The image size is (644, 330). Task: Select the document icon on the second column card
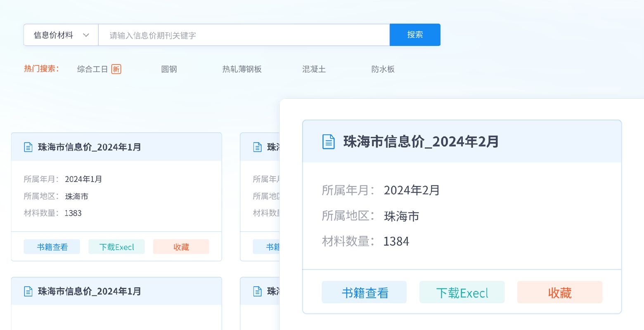tap(257, 147)
